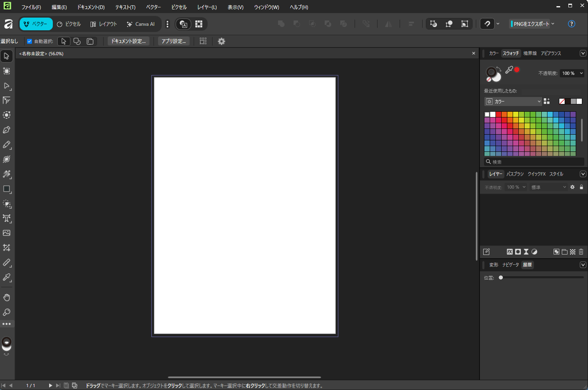
Task: Pick a red swatch from the palette
Action: click(x=498, y=114)
